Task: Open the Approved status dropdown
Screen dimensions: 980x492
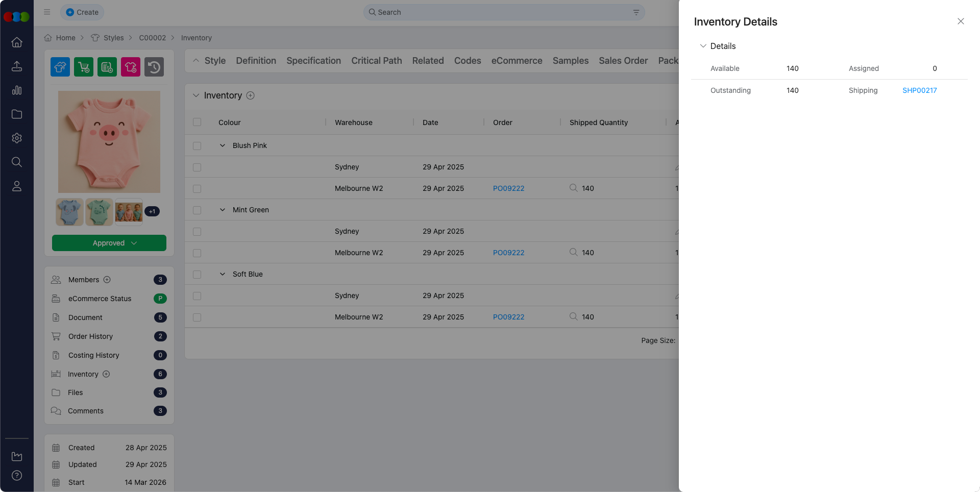Action: click(x=109, y=243)
